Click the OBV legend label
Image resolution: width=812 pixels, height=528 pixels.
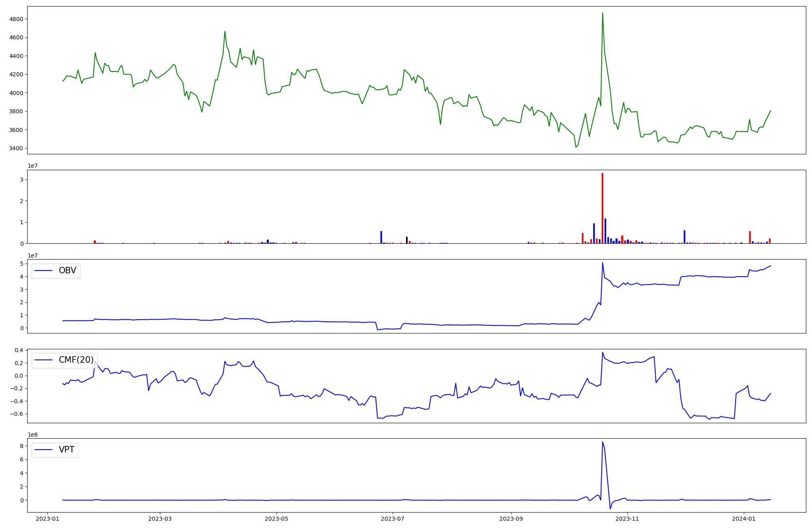coord(67,270)
